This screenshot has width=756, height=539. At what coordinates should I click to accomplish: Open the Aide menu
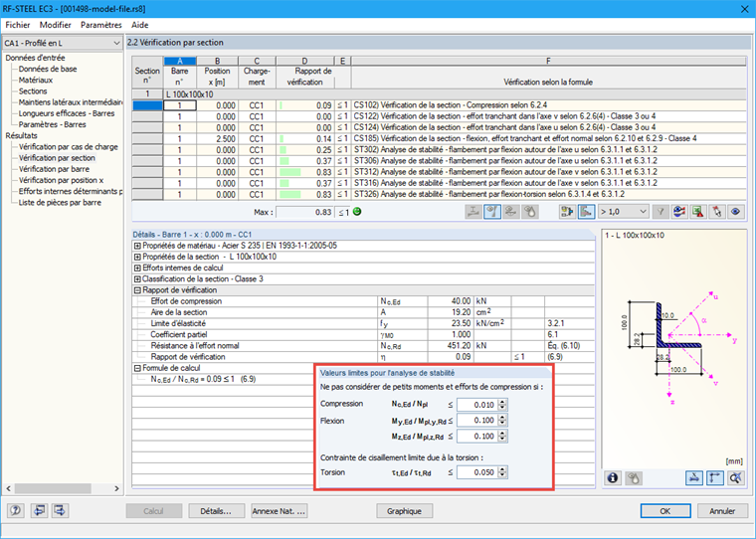coord(140,25)
